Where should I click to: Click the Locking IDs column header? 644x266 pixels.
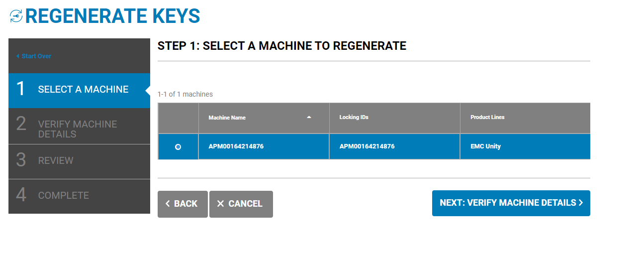coord(354,118)
